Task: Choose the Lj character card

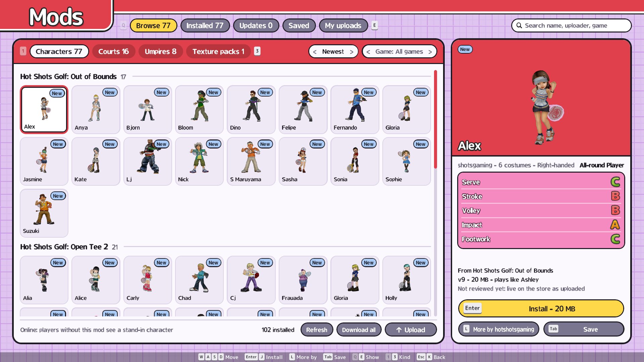Action: tap(148, 161)
